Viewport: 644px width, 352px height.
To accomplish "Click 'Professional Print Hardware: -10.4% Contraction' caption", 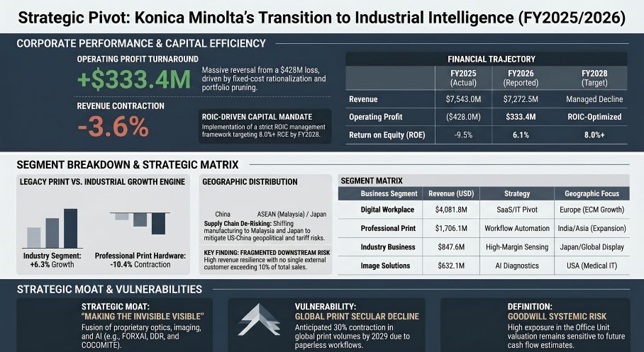I will [x=140, y=260].
